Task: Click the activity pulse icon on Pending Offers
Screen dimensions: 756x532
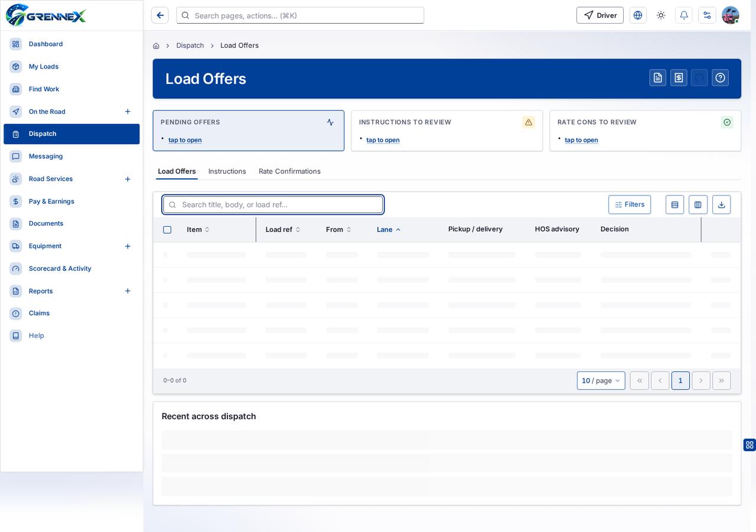Action: tap(330, 122)
